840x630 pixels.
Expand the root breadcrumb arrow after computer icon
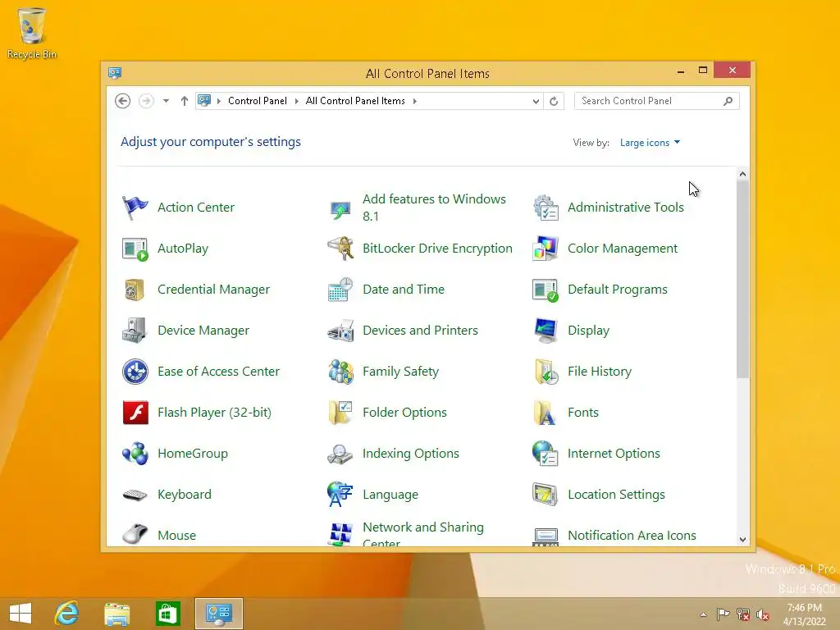click(218, 101)
